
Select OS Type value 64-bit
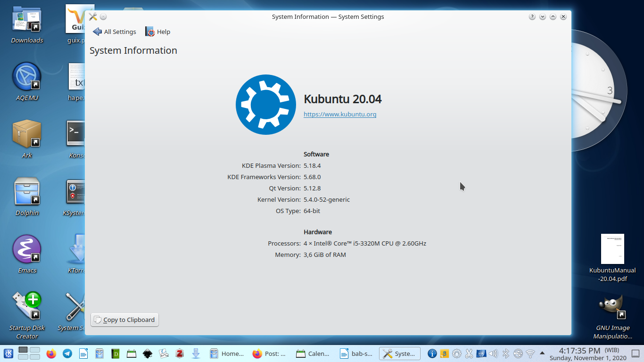[312, 211]
